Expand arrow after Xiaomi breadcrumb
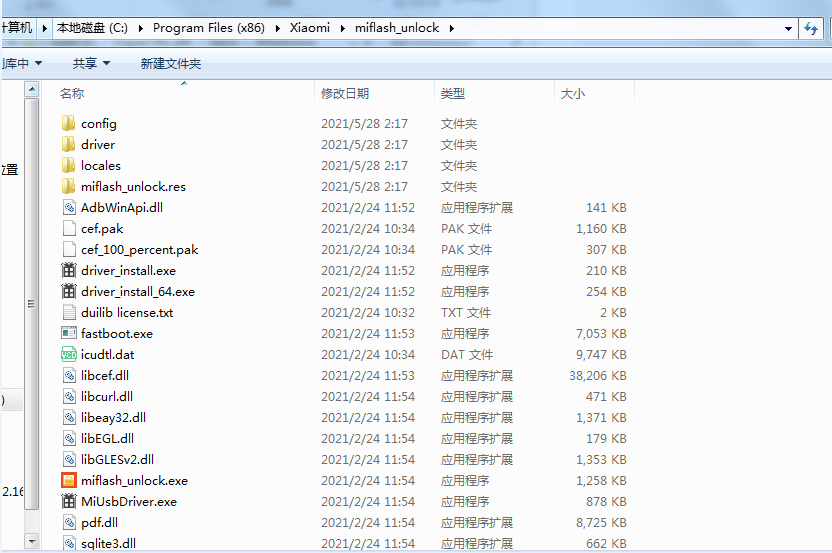 343,28
